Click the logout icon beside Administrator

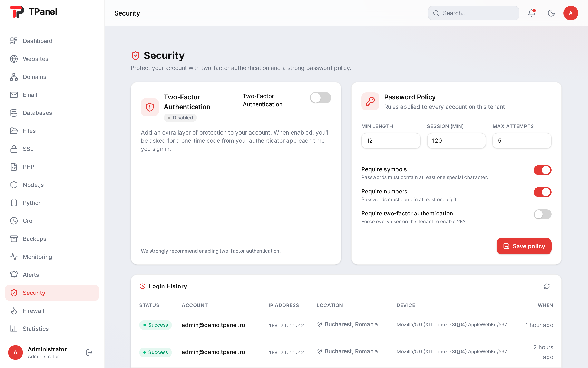point(89,352)
